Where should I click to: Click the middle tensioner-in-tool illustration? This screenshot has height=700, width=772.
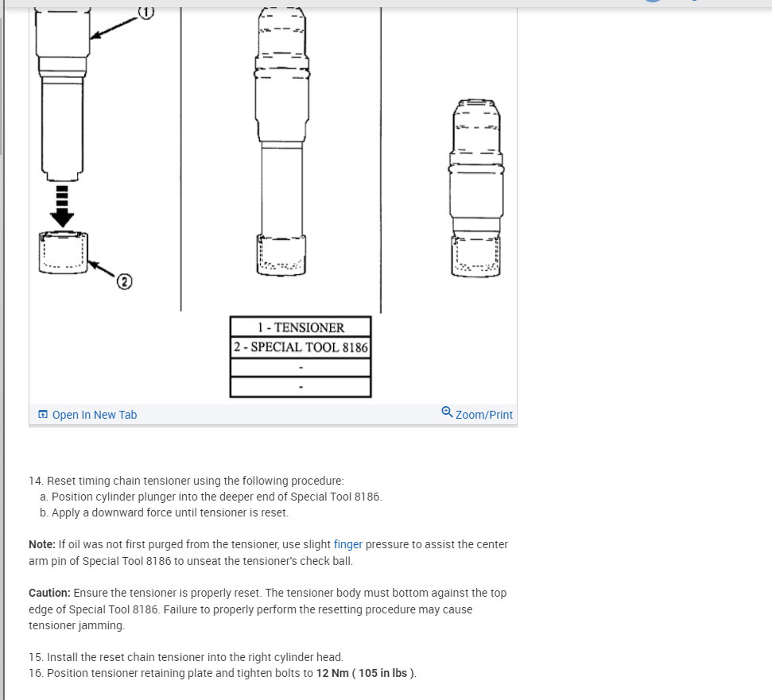(281, 141)
